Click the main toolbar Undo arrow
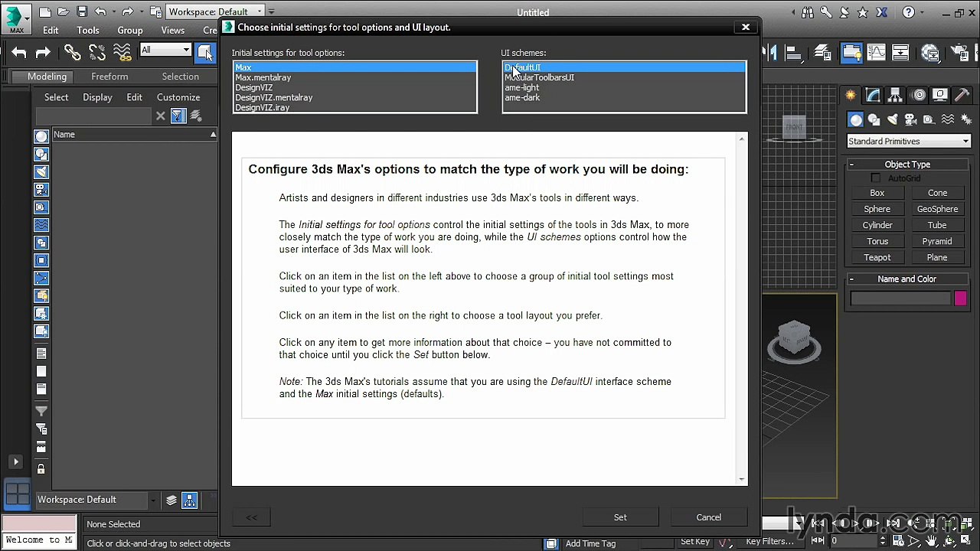 19,52
